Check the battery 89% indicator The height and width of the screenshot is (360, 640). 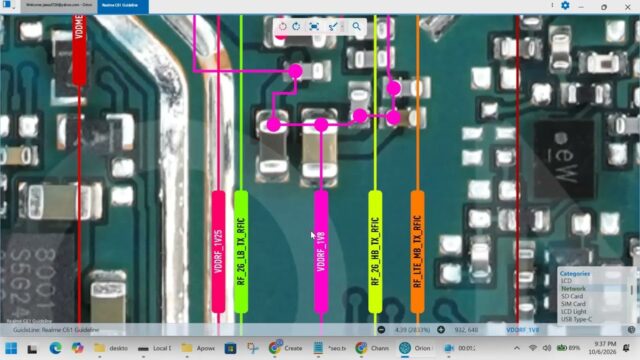(568, 348)
